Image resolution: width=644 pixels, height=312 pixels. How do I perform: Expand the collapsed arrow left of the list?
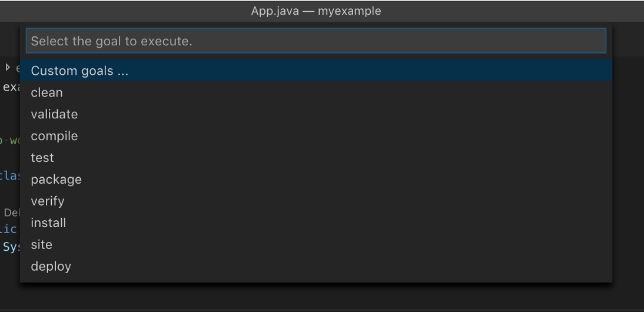point(8,68)
